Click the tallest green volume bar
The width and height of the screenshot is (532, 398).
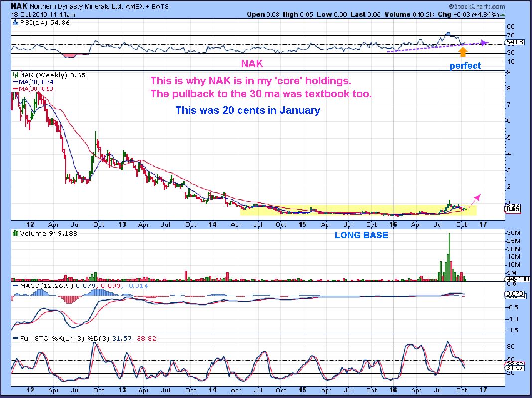pos(449,257)
